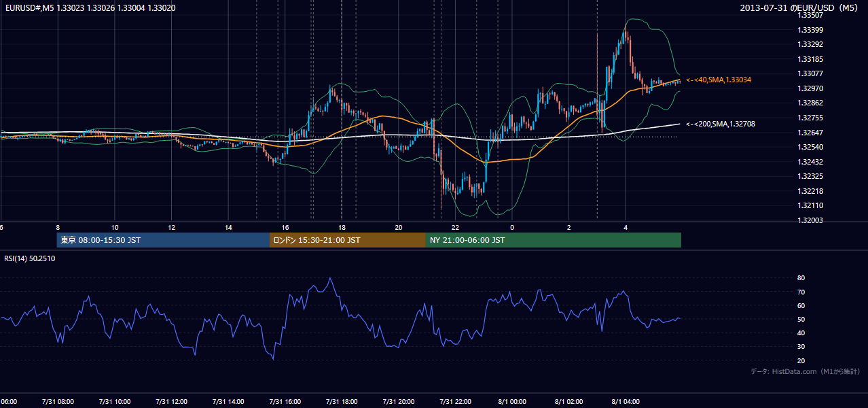The image size is (868, 408).
Task: Click the RSI(14) 50.2510 indicator label
Action: [x=30, y=258]
